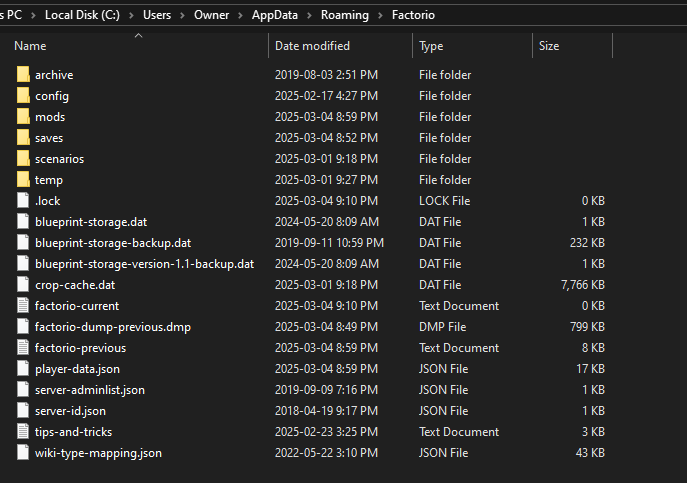
Task: Navigate to Users in the breadcrumb
Action: point(157,15)
